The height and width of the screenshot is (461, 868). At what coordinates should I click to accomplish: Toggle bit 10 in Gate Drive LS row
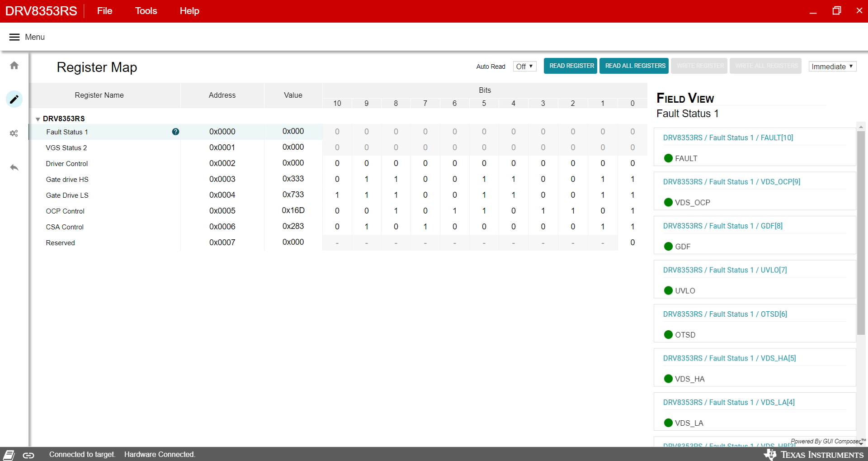[x=337, y=195]
